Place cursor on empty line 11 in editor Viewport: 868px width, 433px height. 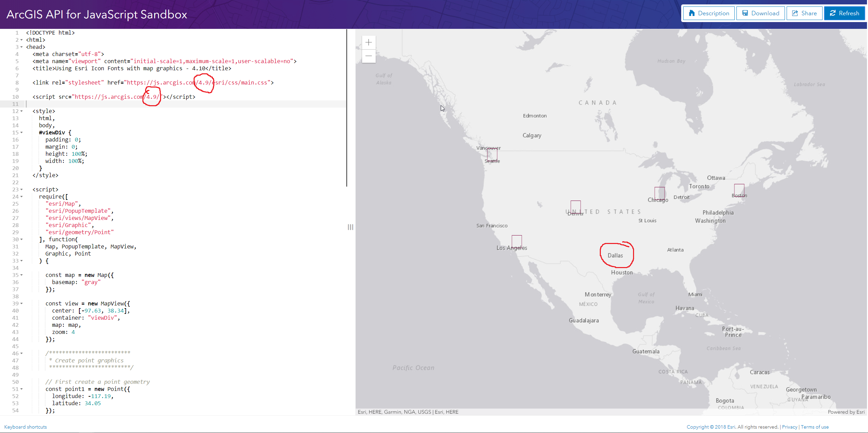tap(186, 104)
